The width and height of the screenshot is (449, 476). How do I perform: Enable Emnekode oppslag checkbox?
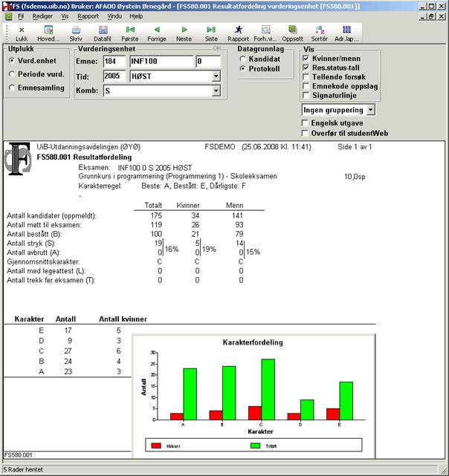tap(306, 86)
